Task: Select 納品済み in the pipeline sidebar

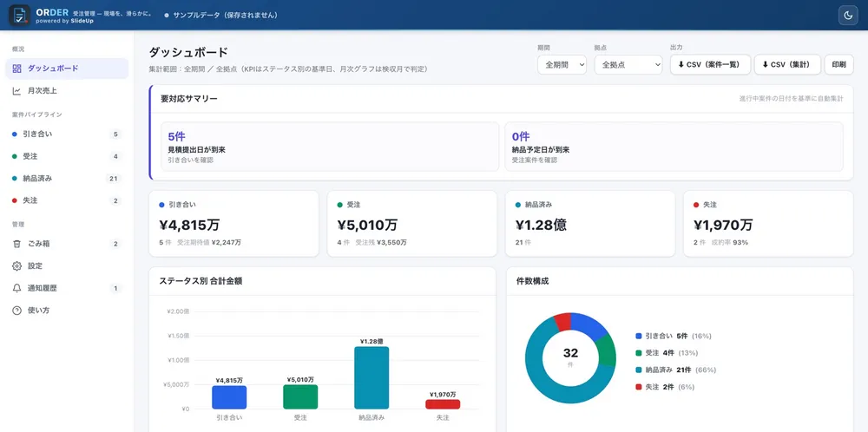Action: (67, 178)
